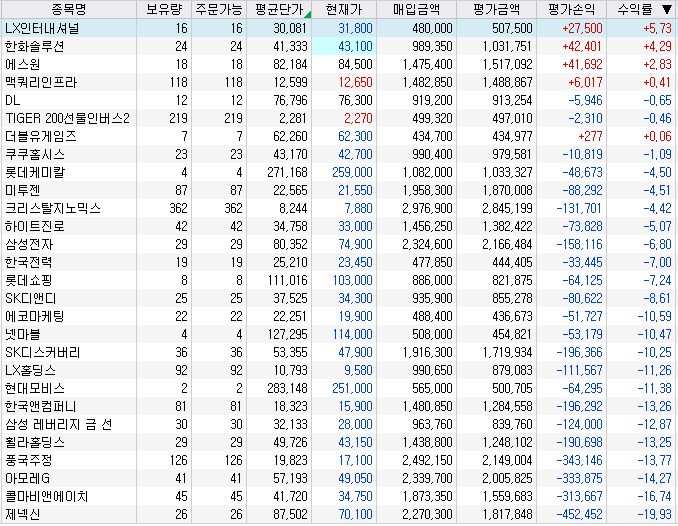This screenshot has height=526, width=678.
Task: Select 에코마케팅 stock name
Action: tap(35, 317)
